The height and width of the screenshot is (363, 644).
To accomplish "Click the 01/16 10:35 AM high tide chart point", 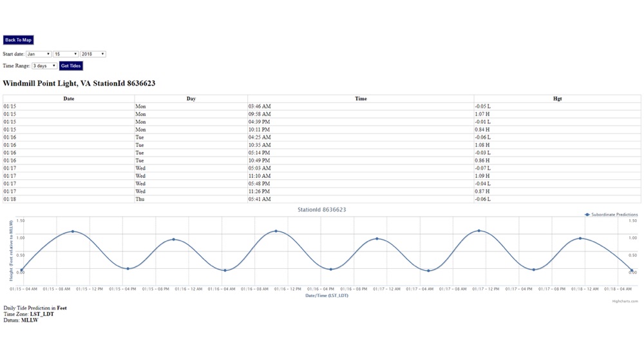I will 276,231.
